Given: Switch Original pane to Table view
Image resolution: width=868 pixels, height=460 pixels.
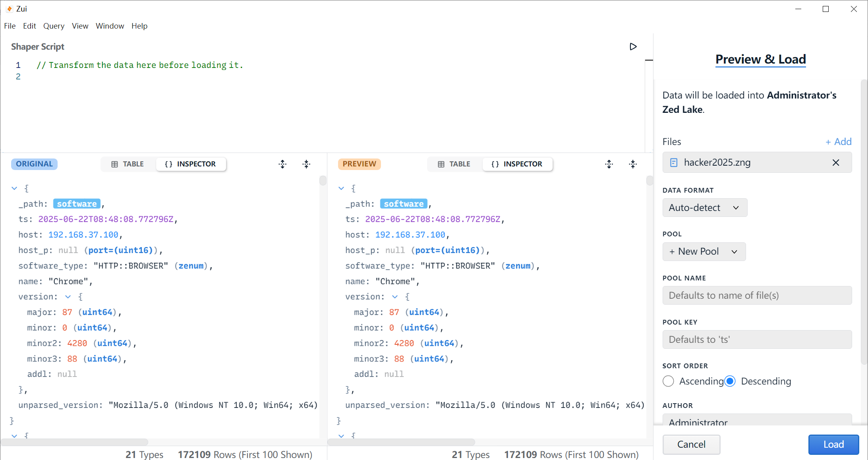Looking at the screenshot, I should click(128, 164).
